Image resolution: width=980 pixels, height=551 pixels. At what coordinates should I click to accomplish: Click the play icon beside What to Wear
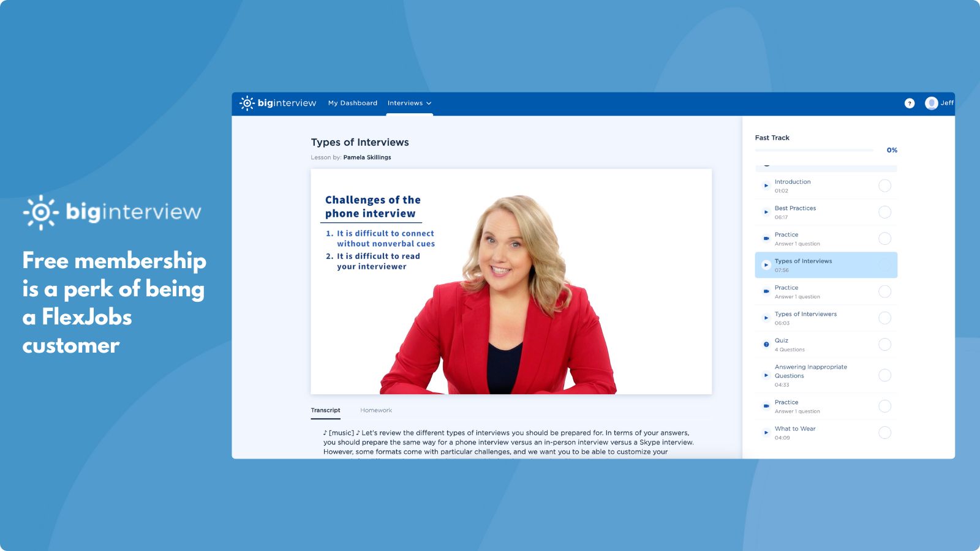point(766,432)
